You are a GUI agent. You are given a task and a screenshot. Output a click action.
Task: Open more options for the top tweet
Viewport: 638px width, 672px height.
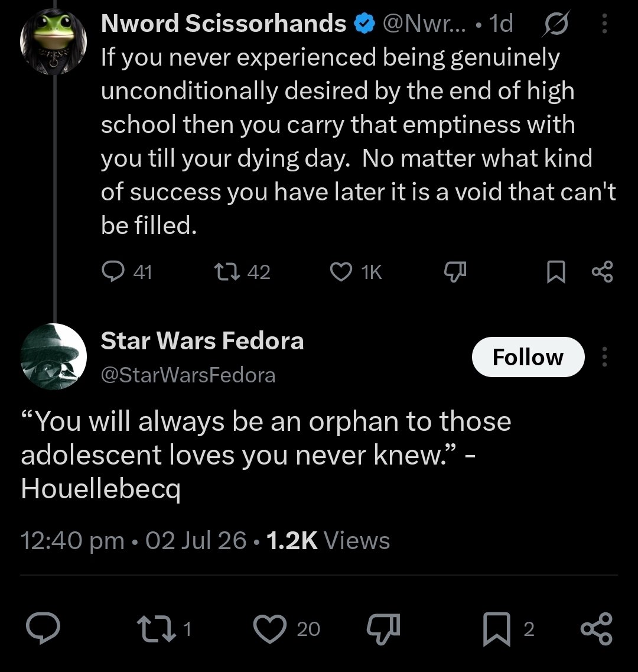pos(604,24)
